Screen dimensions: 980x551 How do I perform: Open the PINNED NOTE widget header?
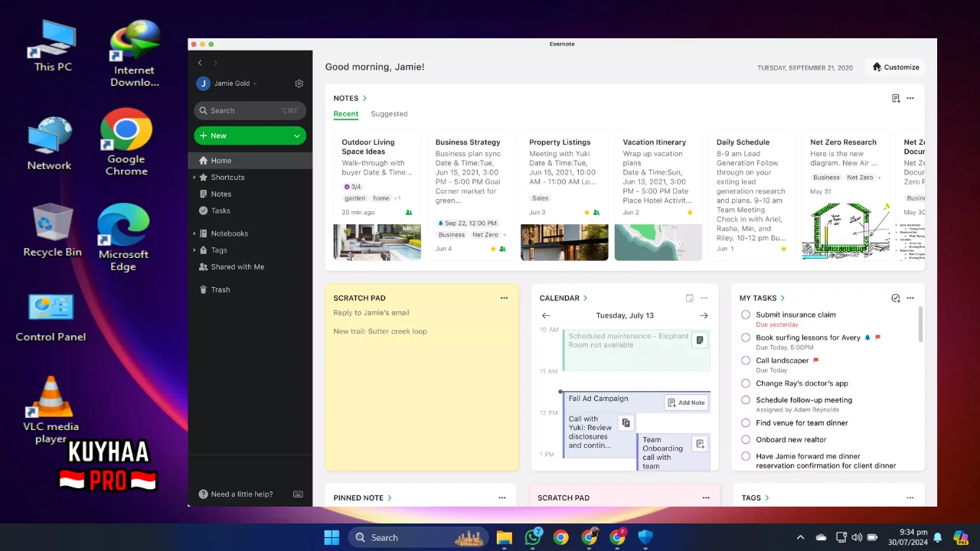[x=362, y=498]
